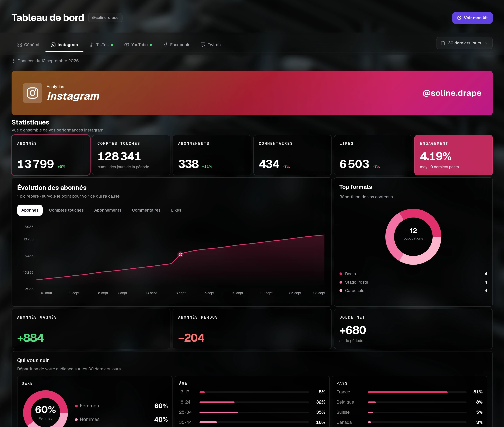Click the 35-44 age group label

pos(185,422)
